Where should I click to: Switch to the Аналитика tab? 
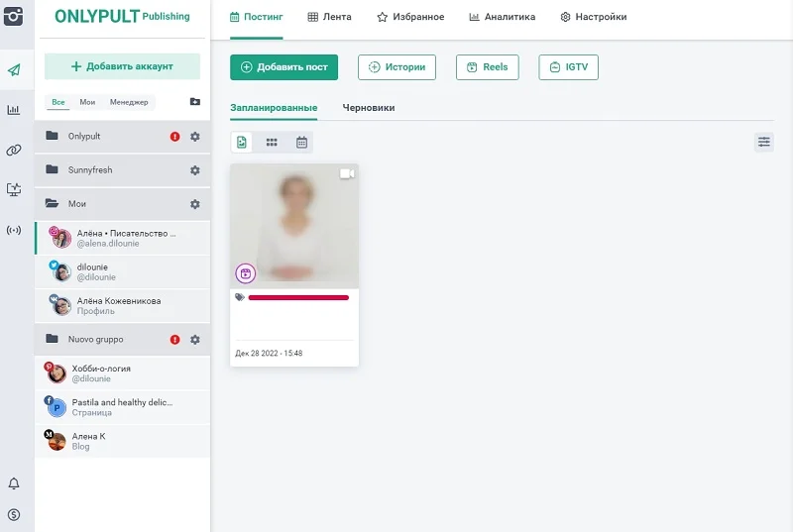click(x=503, y=17)
